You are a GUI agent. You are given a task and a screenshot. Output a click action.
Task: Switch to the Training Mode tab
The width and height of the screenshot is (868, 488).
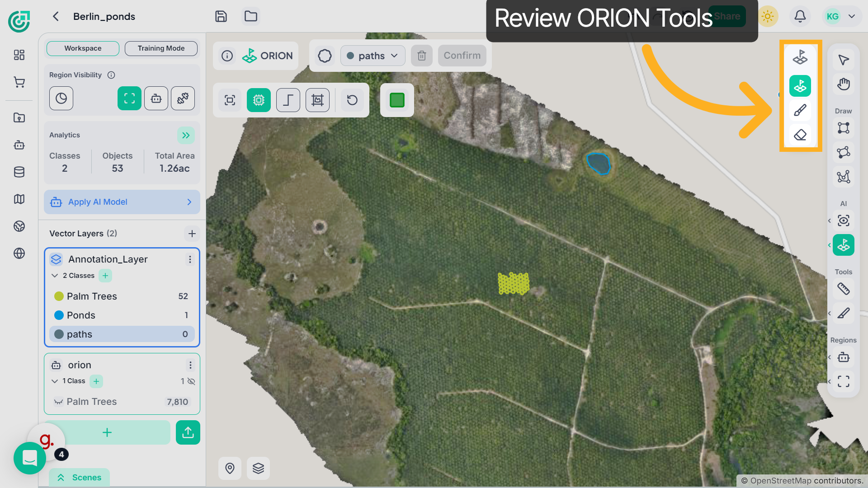click(161, 48)
